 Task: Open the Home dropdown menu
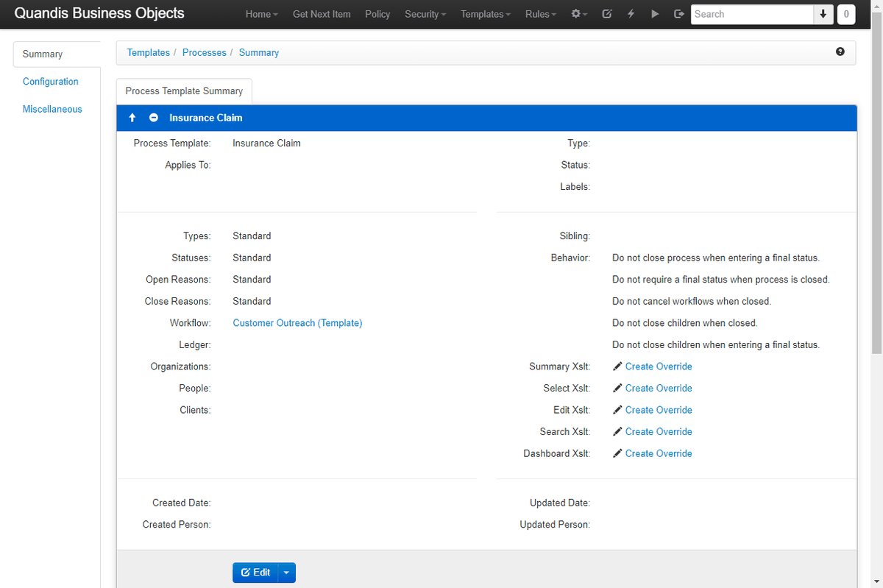pyautogui.click(x=262, y=14)
